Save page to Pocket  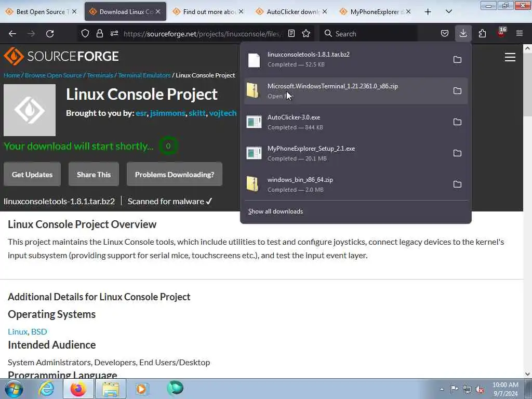coord(445,33)
